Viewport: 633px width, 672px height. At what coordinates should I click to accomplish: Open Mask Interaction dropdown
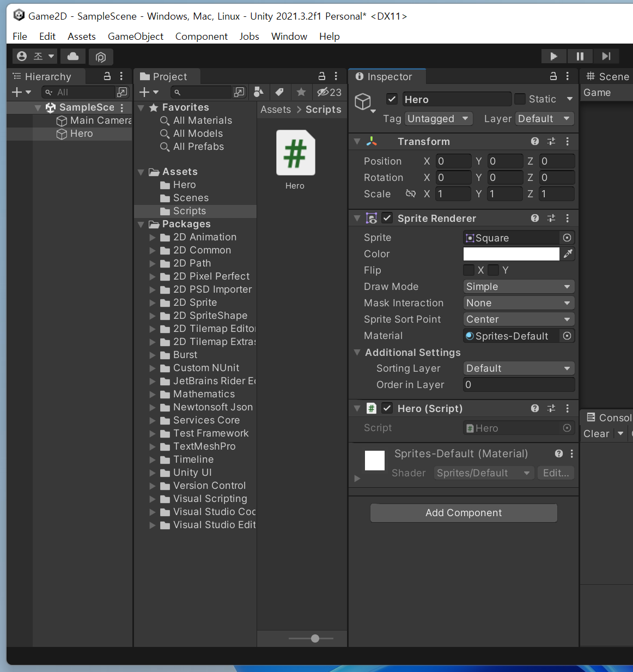click(x=519, y=303)
